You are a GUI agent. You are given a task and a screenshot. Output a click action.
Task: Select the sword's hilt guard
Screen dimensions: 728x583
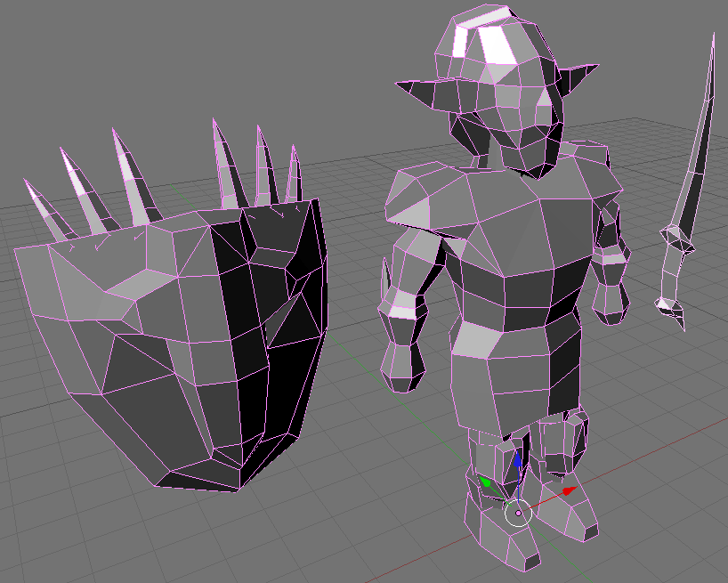click(676, 239)
